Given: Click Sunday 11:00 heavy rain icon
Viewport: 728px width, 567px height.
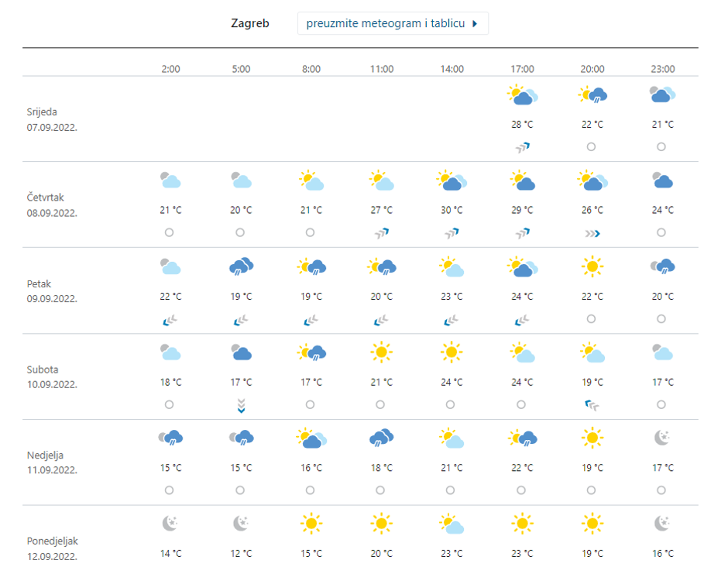Looking at the screenshot, I should pos(382,439).
